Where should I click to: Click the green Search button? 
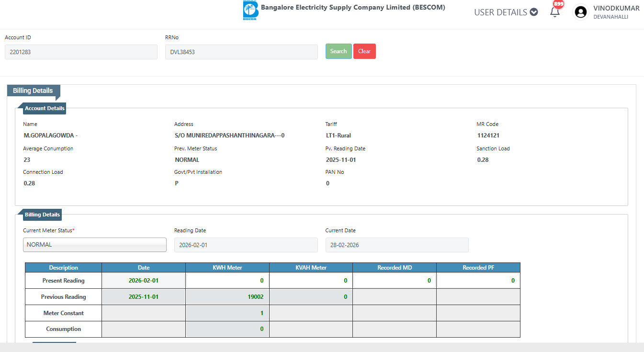pyautogui.click(x=339, y=51)
